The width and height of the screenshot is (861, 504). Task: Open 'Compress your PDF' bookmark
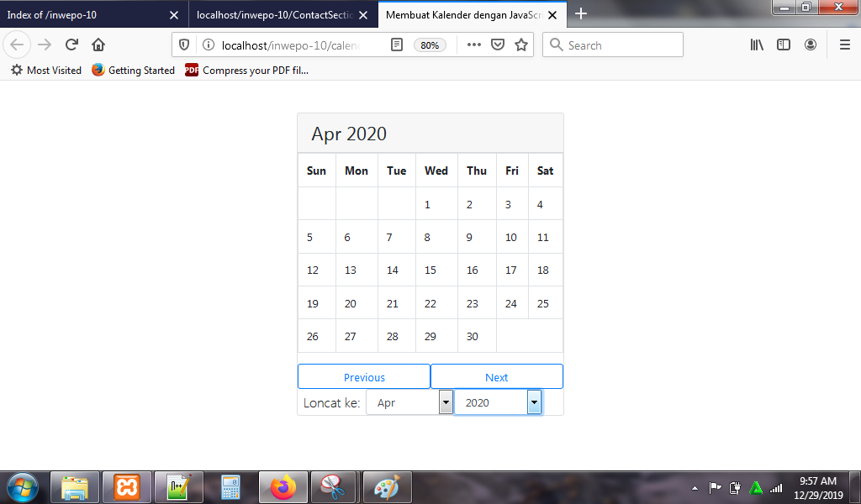coord(246,71)
